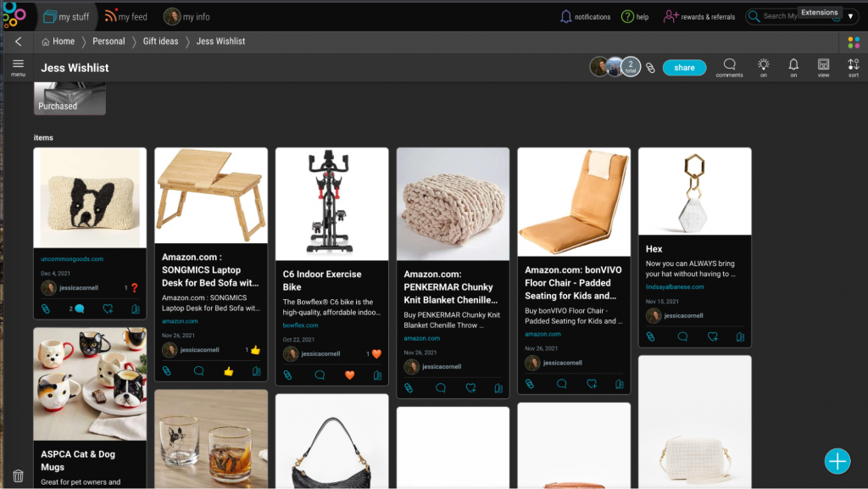The height and width of the screenshot is (489, 868).
Task: Toggle the lightbulb 'on' setting
Action: point(764,68)
